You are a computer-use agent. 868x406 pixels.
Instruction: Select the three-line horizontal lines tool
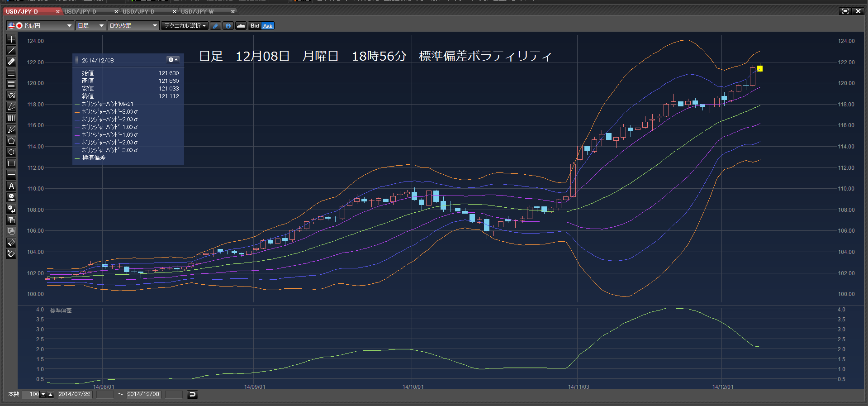(x=11, y=73)
